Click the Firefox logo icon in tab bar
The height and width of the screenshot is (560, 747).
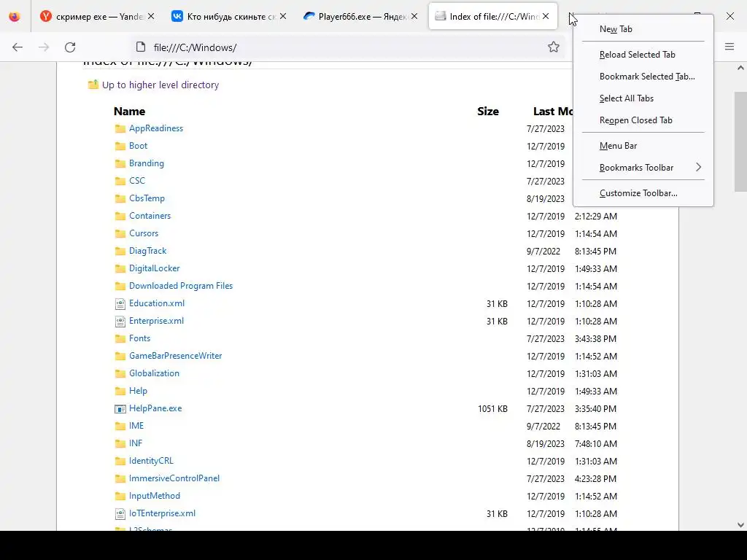[x=15, y=16]
